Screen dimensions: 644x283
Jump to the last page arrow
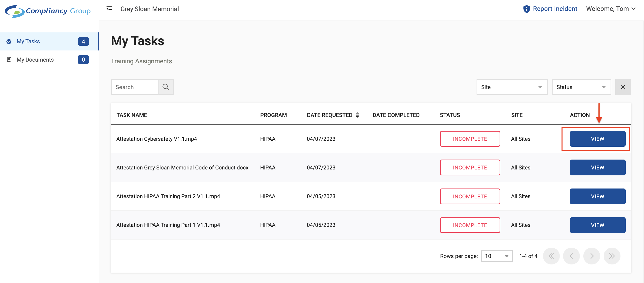pyautogui.click(x=612, y=256)
